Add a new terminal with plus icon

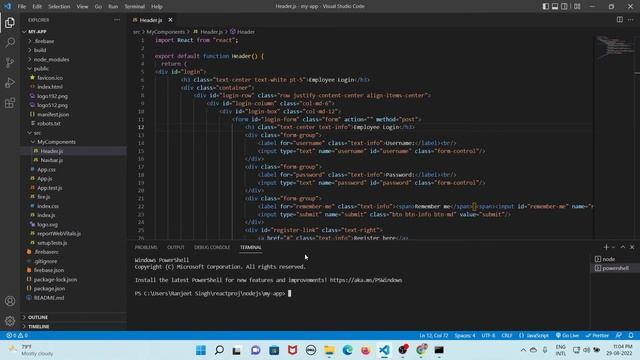point(606,247)
